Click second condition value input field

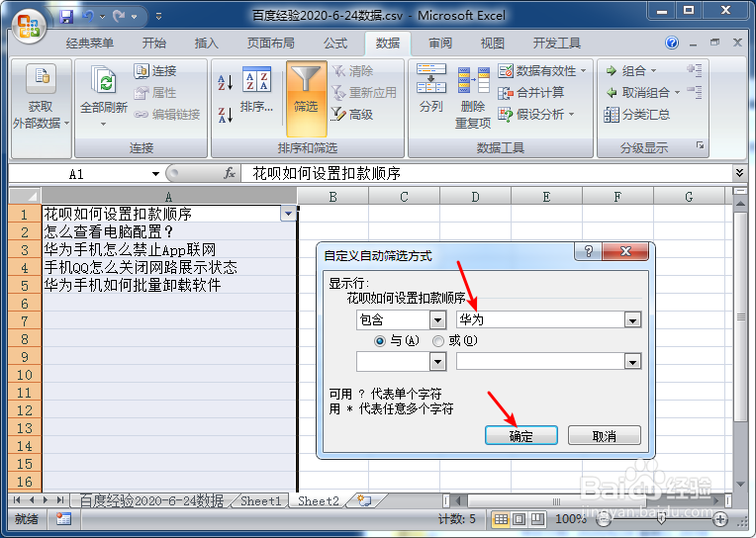540,362
